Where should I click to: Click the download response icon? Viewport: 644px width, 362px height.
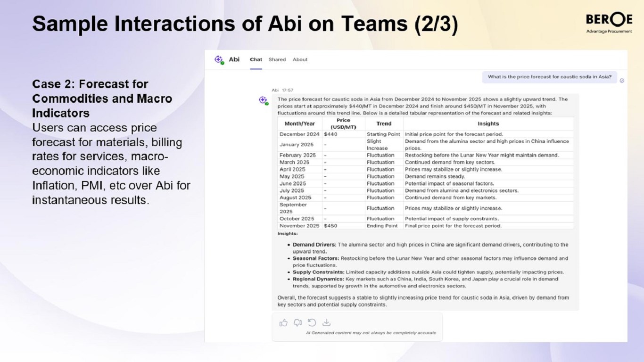tap(326, 322)
